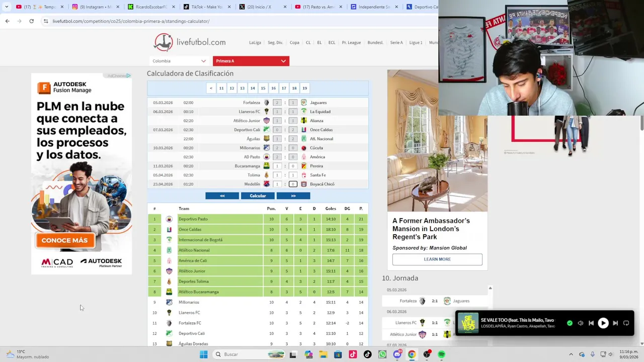The height and width of the screenshot is (362, 644).
Task: Click the '>>' next round button
Action: coord(293,196)
